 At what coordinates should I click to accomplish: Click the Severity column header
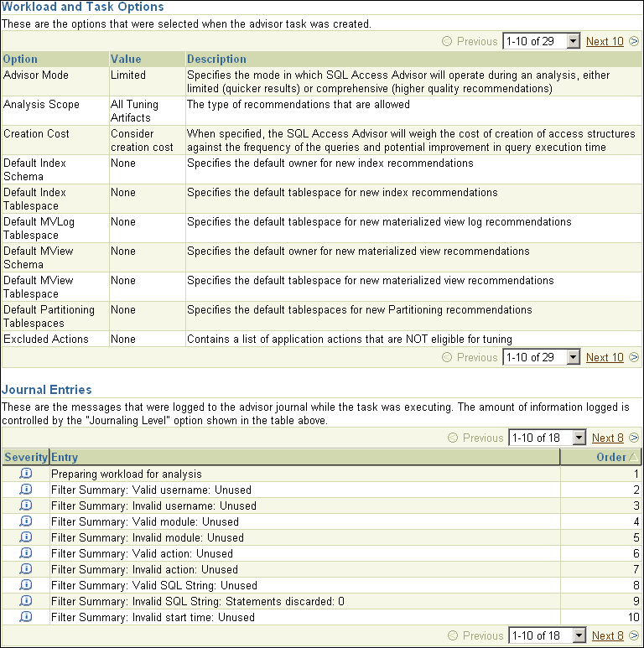coord(25,458)
